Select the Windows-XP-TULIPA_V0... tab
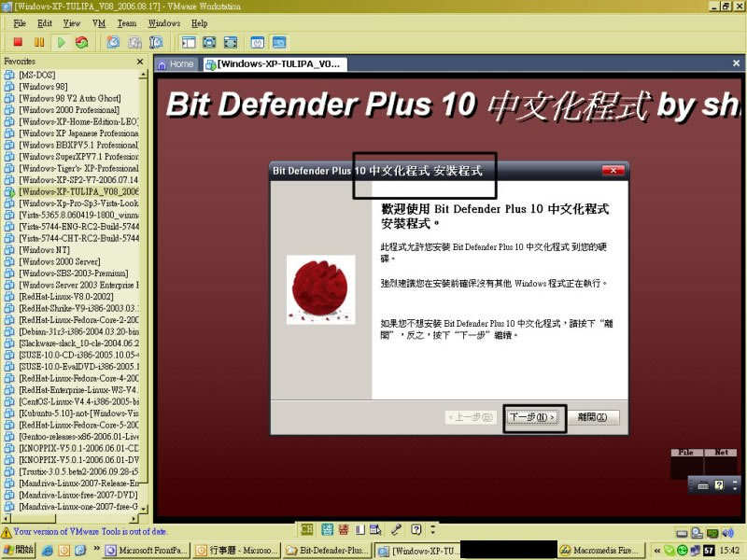The height and width of the screenshot is (560, 747). [274, 63]
